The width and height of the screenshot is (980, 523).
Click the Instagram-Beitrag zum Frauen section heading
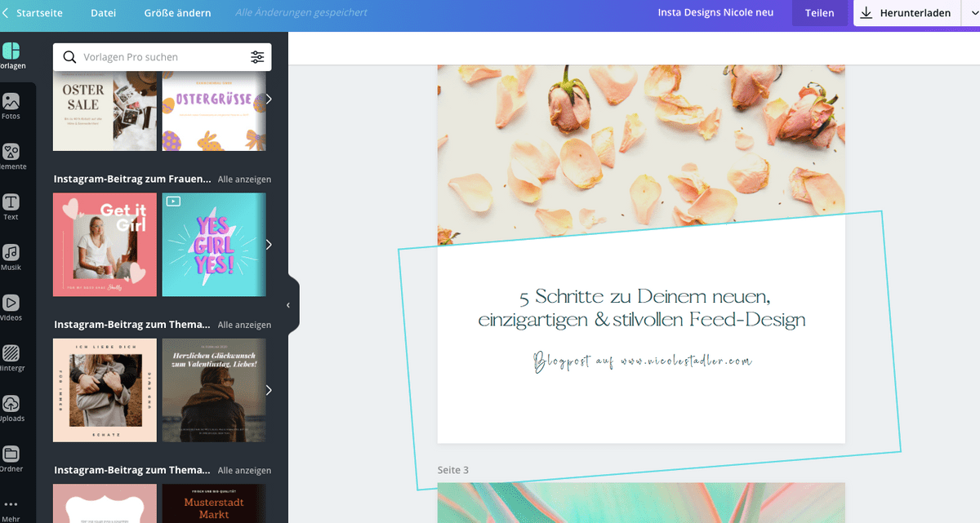(132, 180)
